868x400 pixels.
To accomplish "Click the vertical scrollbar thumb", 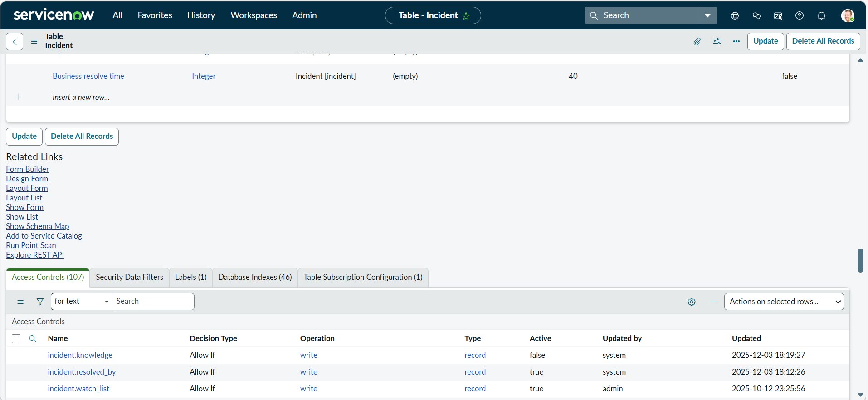I will pos(860,260).
